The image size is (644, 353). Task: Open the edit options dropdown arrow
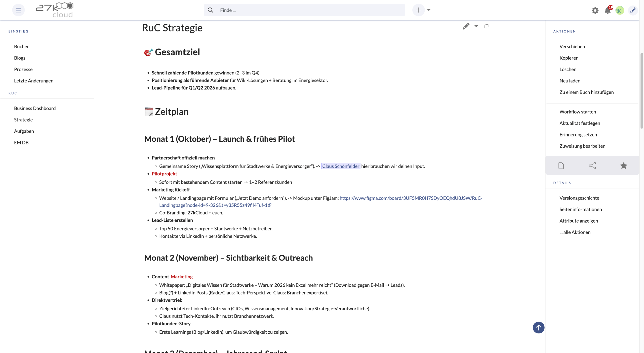tap(476, 26)
